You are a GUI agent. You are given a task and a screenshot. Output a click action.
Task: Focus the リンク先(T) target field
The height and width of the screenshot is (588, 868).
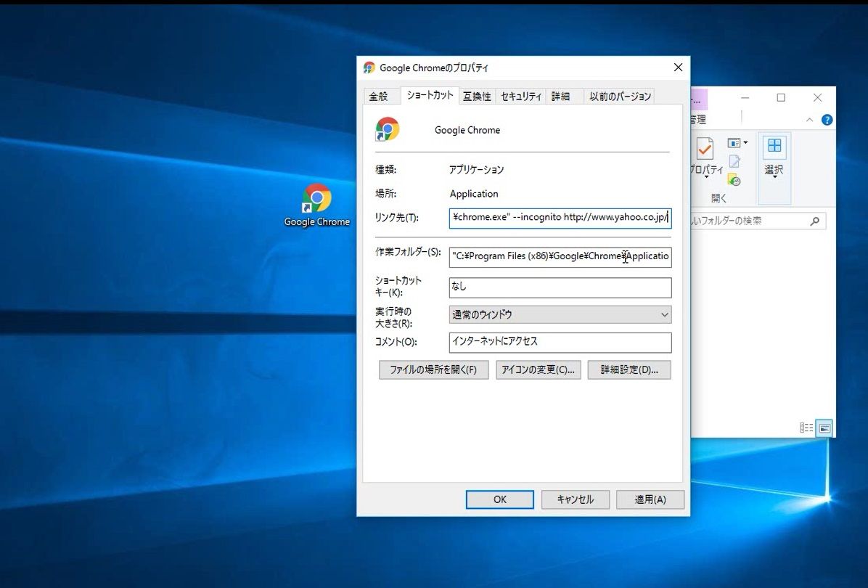point(560,218)
